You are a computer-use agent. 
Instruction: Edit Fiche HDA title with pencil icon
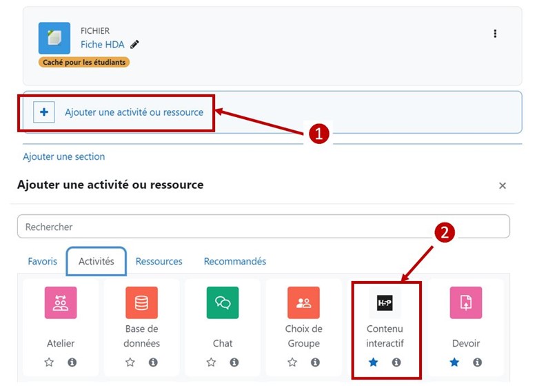click(x=134, y=45)
